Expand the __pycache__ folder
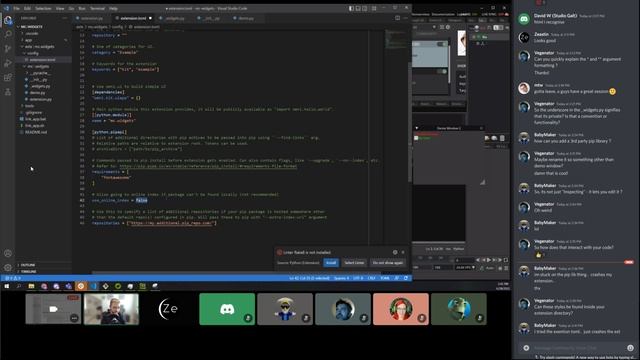Image resolution: width=640 pixels, height=360 pixels. pyautogui.click(x=40, y=73)
